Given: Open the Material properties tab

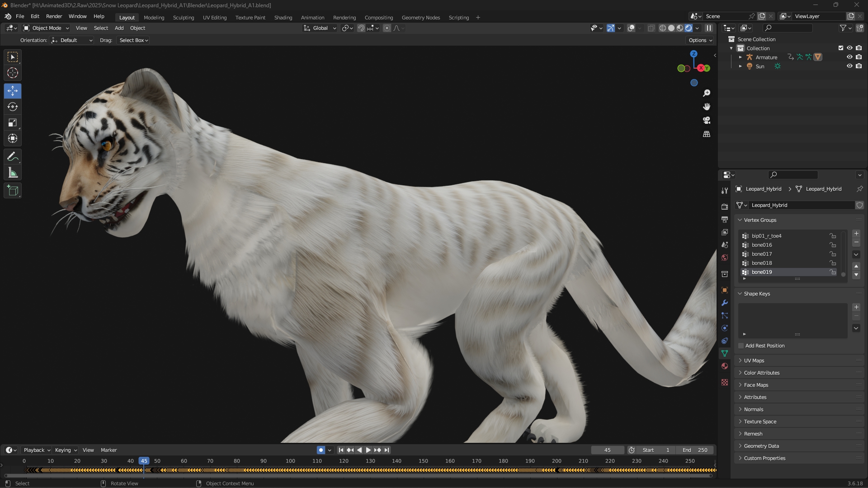Looking at the screenshot, I should pos(725,366).
